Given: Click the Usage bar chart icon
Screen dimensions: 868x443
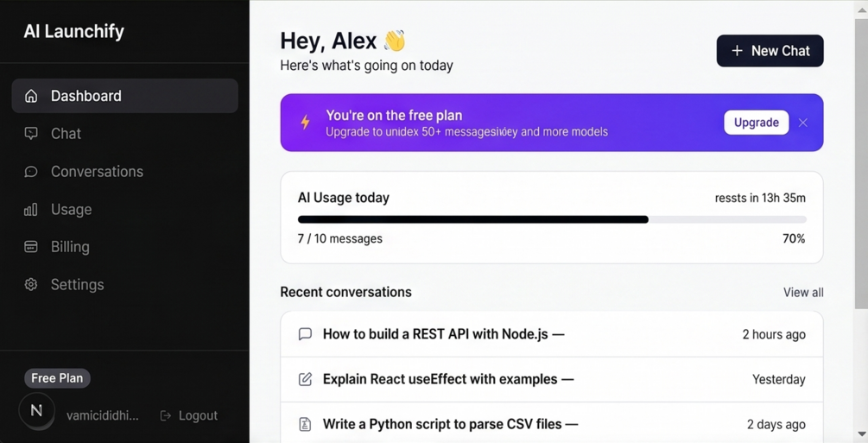Looking at the screenshot, I should pos(31,209).
